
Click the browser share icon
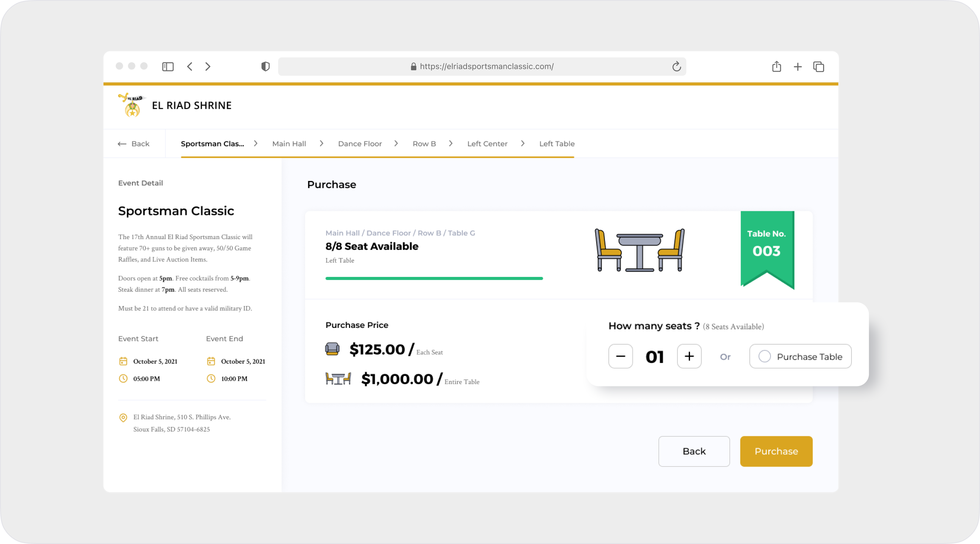[x=777, y=66]
